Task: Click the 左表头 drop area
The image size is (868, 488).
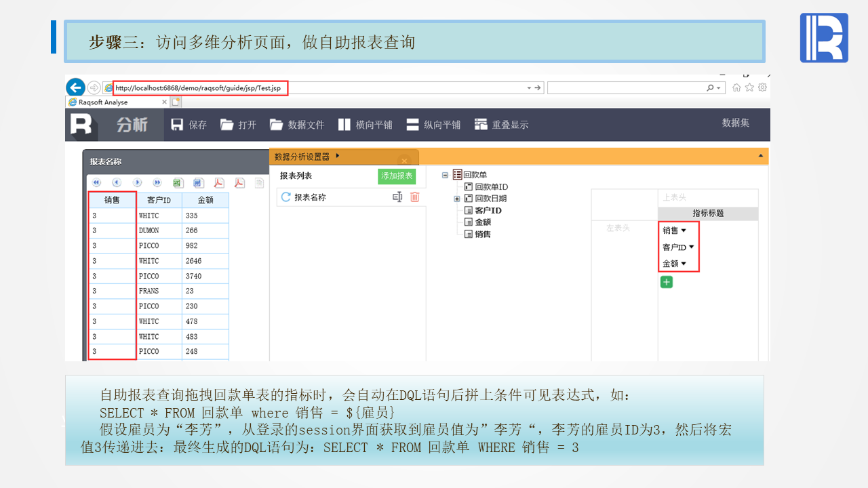Action: pos(625,228)
